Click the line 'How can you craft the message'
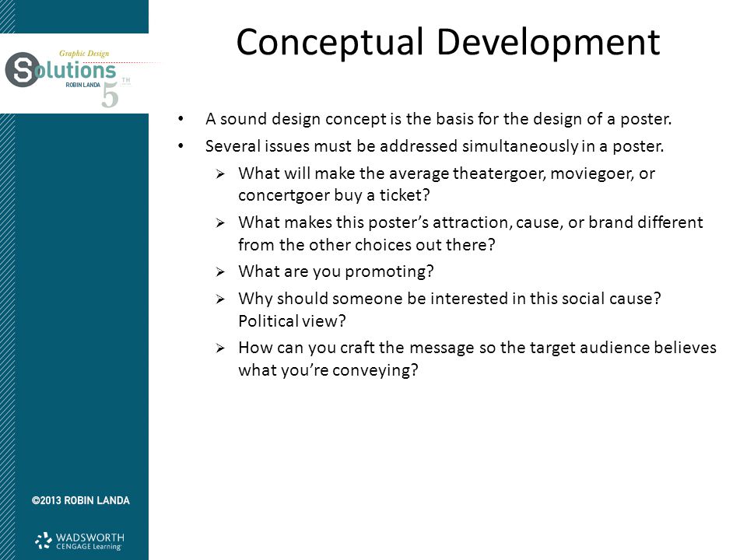This screenshot has height=560, width=747. [477, 348]
